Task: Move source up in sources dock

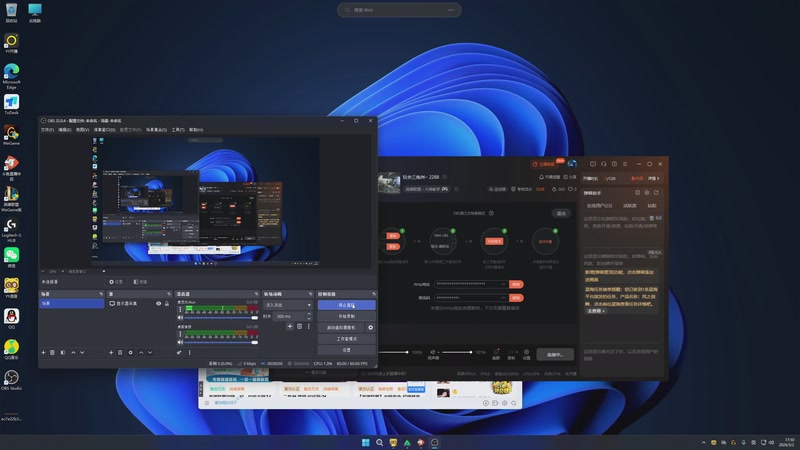Action: (141, 353)
